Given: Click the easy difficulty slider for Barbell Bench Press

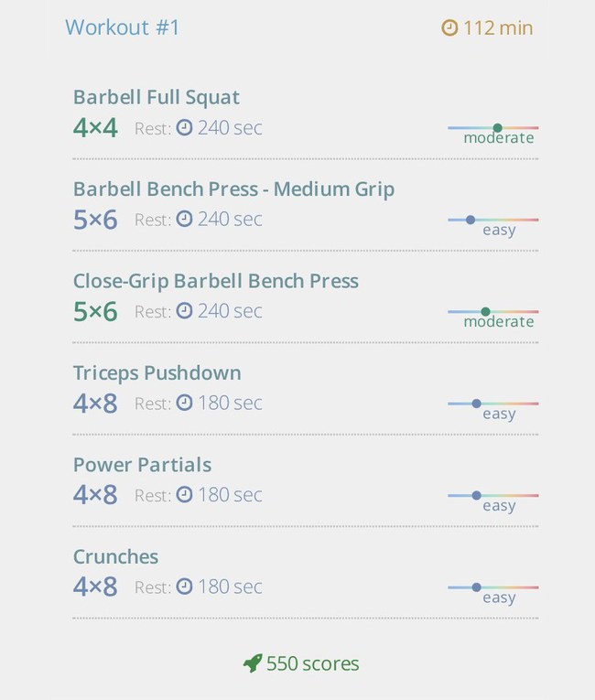Looking at the screenshot, I should (493, 221).
